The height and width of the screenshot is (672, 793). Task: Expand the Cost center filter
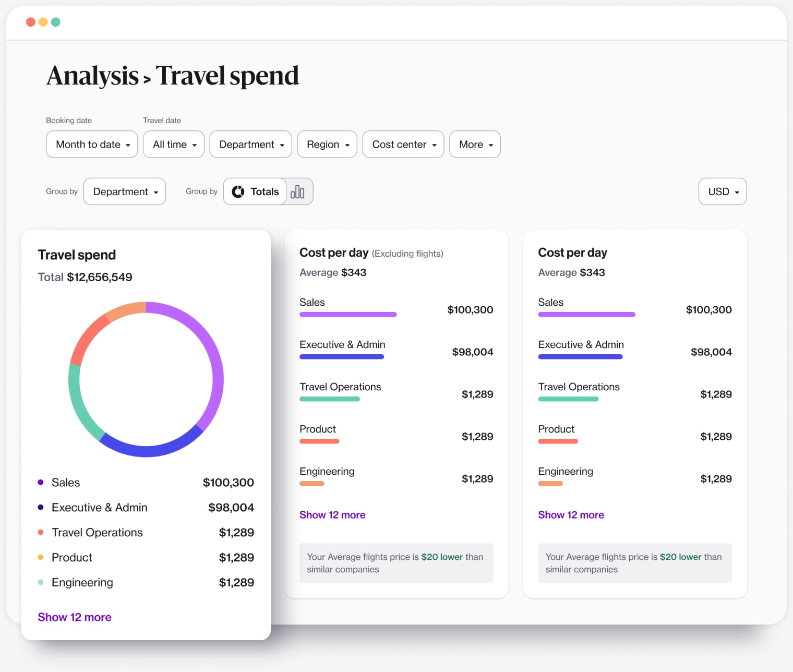(x=403, y=144)
